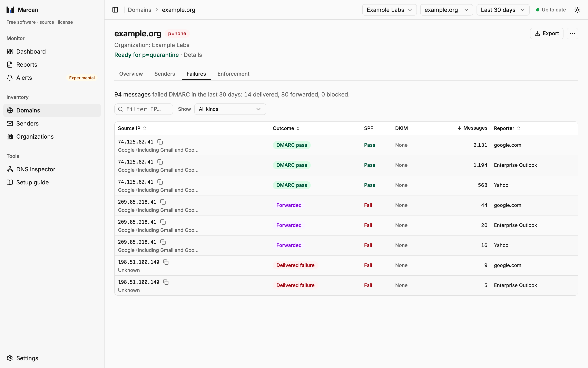Open the All kinds filter dropdown
The height and width of the screenshot is (368, 588).
pyautogui.click(x=230, y=109)
